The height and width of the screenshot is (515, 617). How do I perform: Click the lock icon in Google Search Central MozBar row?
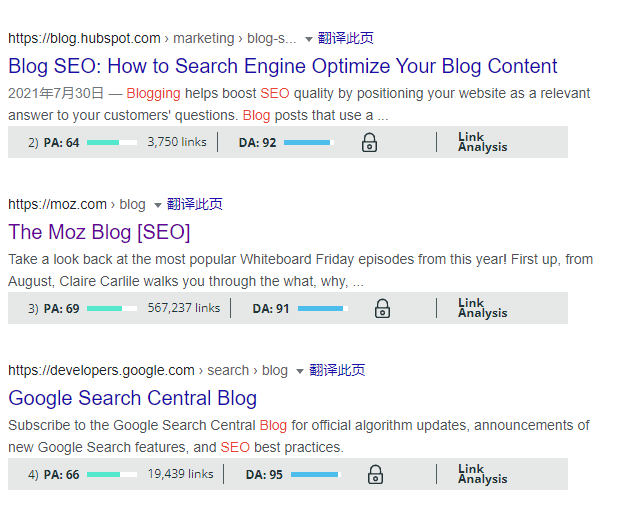(375, 474)
